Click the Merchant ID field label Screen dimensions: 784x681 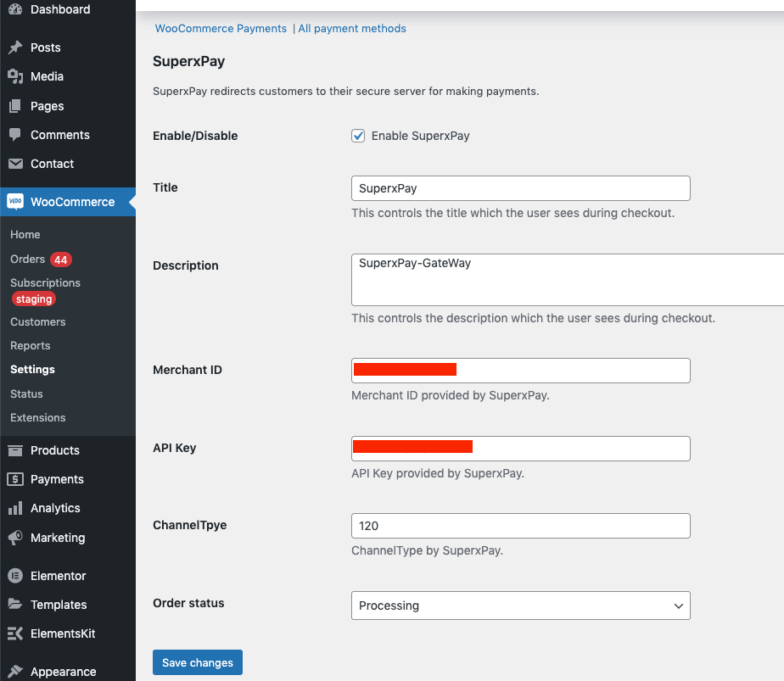click(x=188, y=370)
